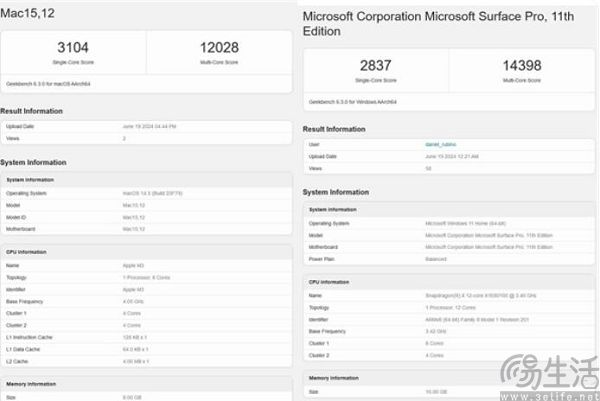The height and width of the screenshot is (401, 600).
Task: Click the 16.00 GB memory size value
Action: [436, 391]
